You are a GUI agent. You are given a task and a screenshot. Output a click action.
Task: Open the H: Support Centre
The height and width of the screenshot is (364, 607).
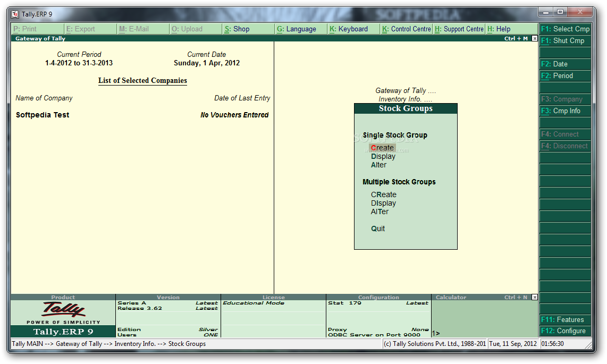tap(459, 29)
